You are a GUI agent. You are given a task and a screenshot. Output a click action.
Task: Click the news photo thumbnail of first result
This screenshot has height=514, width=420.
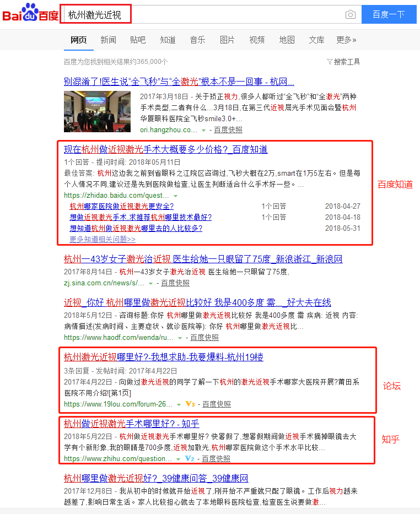pyautogui.click(x=97, y=111)
